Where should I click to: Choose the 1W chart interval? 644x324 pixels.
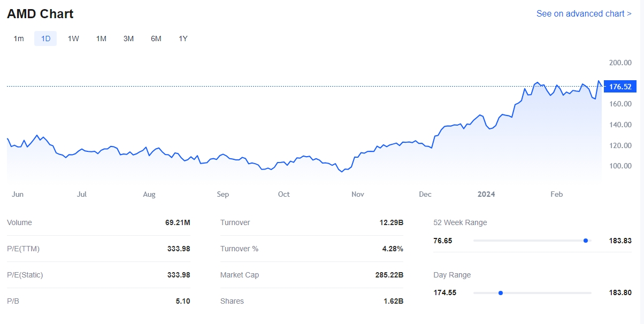[73, 38]
